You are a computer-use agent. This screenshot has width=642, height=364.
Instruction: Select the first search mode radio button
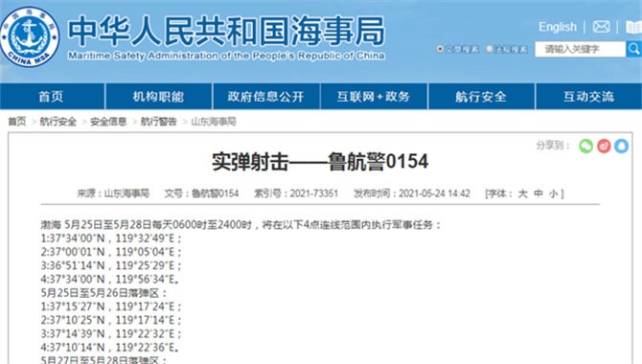pos(440,49)
